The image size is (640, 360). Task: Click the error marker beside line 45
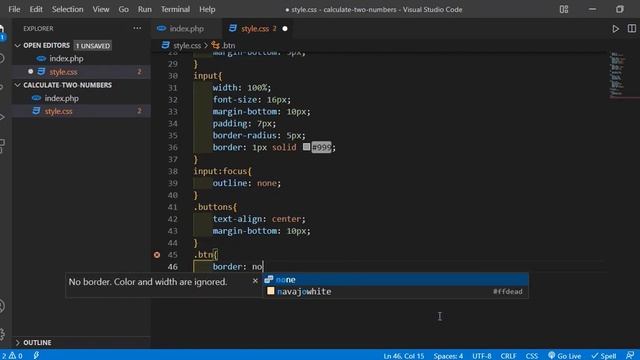pyautogui.click(x=157, y=255)
